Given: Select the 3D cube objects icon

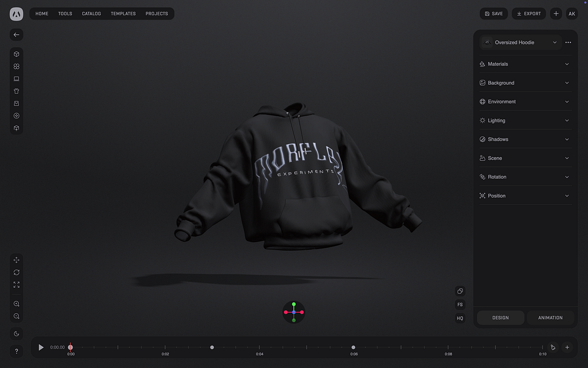Looking at the screenshot, I should coord(16,54).
